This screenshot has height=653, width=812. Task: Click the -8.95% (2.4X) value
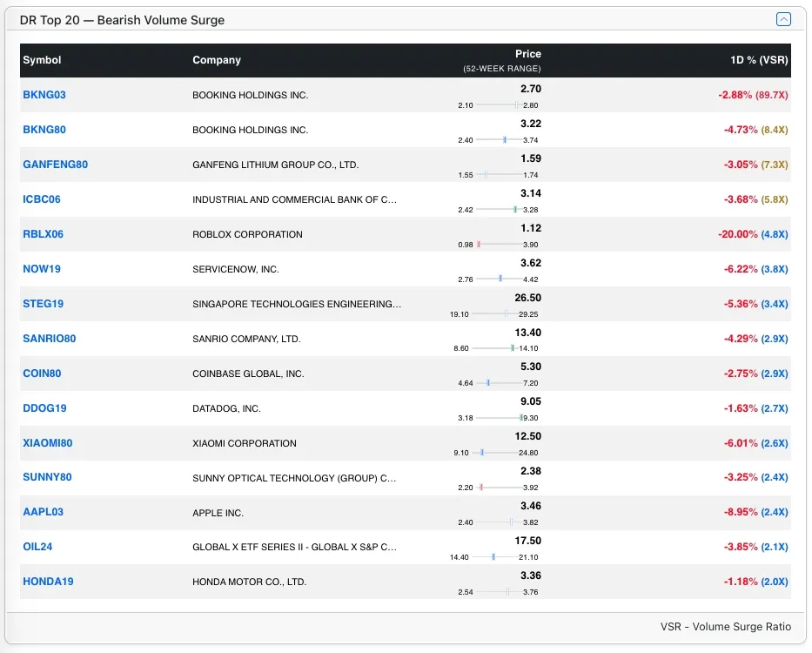pos(756,512)
